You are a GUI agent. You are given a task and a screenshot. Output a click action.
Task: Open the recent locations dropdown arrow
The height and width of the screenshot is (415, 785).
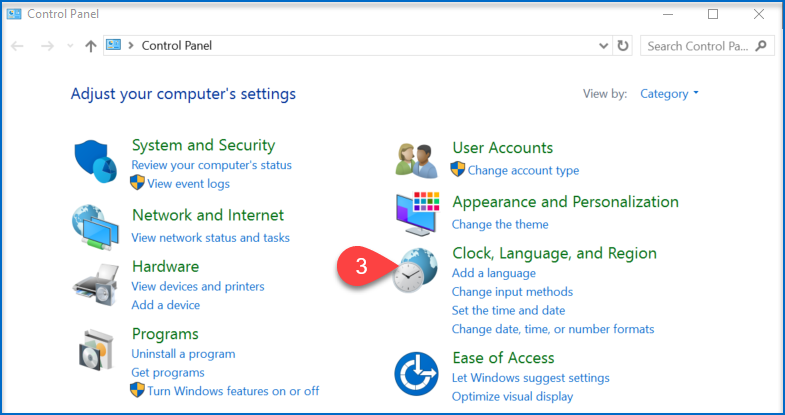[x=70, y=46]
